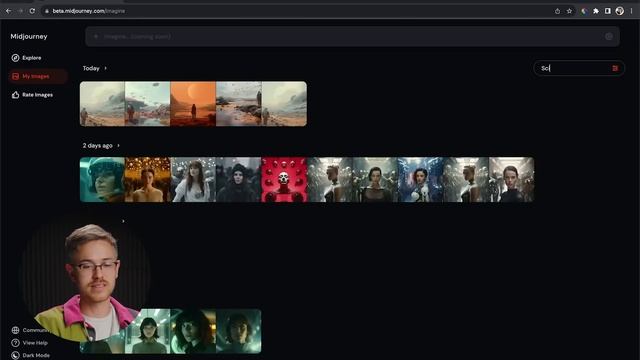Open the dark hooded figure thumbnail
This screenshot has width=640, height=360.
[238, 180]
